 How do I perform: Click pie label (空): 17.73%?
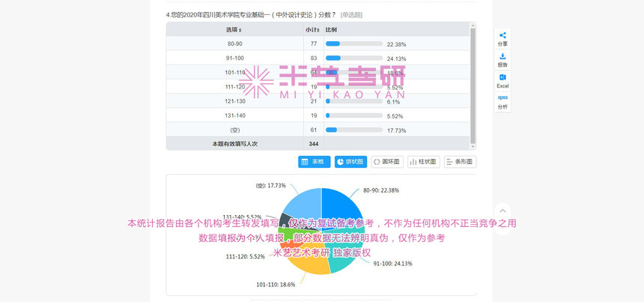coord(270,185)
